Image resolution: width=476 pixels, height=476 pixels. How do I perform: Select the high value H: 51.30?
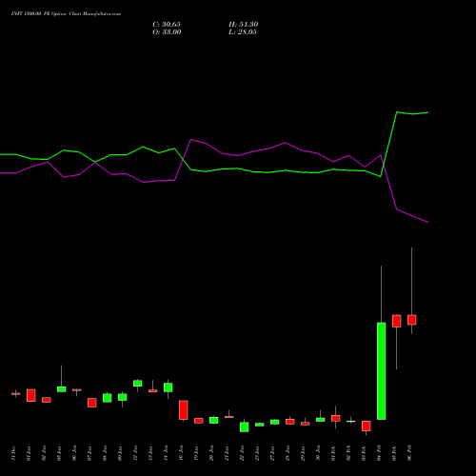[244, 25]
